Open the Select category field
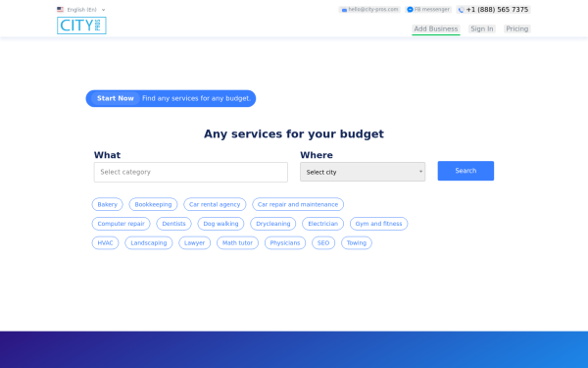The image size is (588, 368). pos(190,172)
